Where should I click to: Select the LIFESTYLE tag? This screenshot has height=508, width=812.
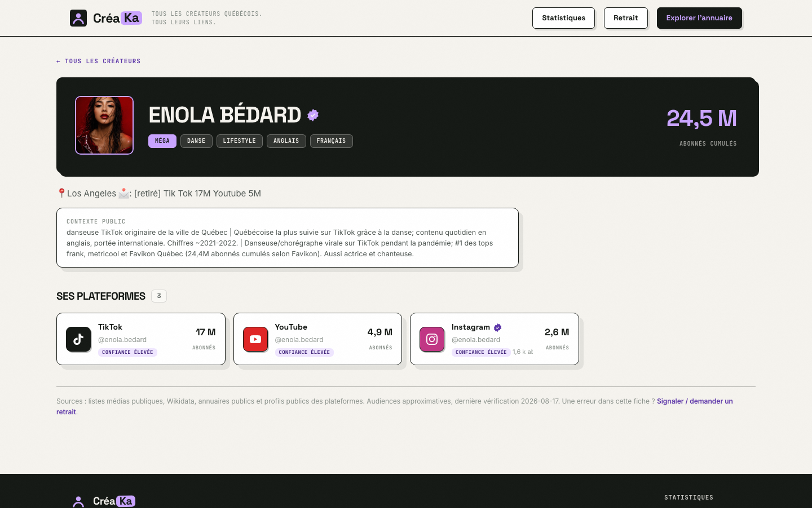pos(239,141)
